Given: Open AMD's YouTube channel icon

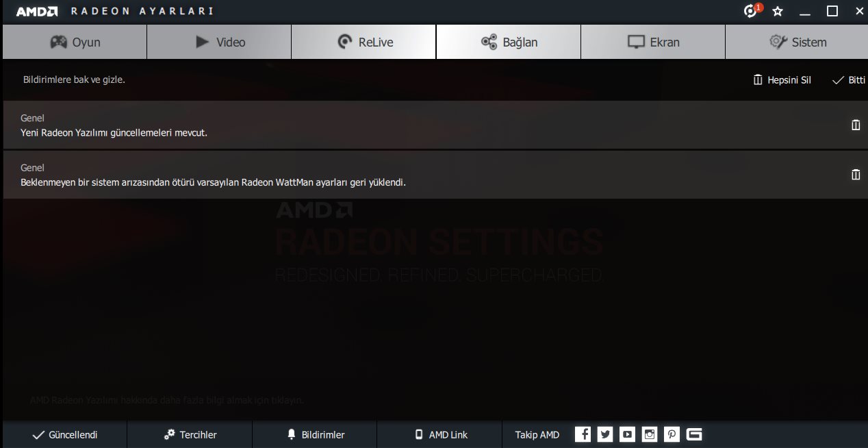Looking at the screenshot, I should tap(627, 434).
